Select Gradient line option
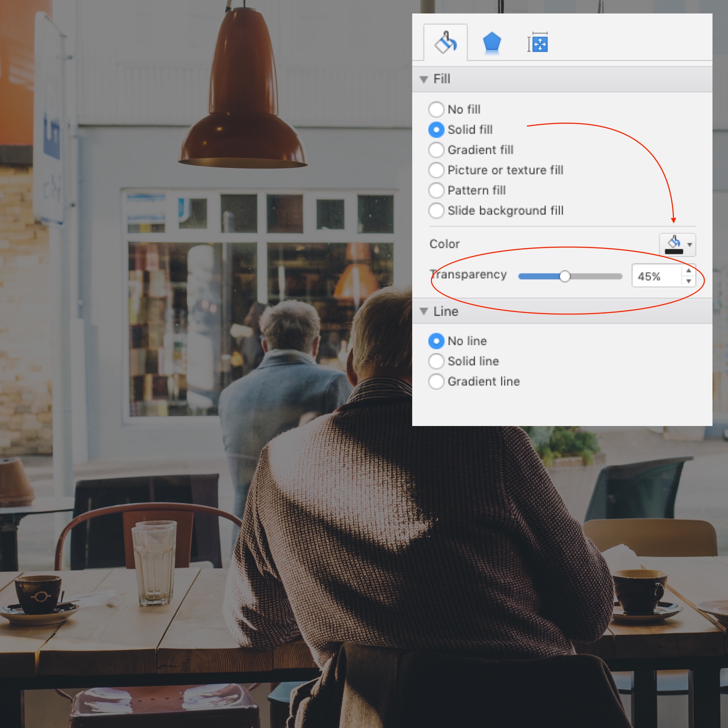 point(436,381)
